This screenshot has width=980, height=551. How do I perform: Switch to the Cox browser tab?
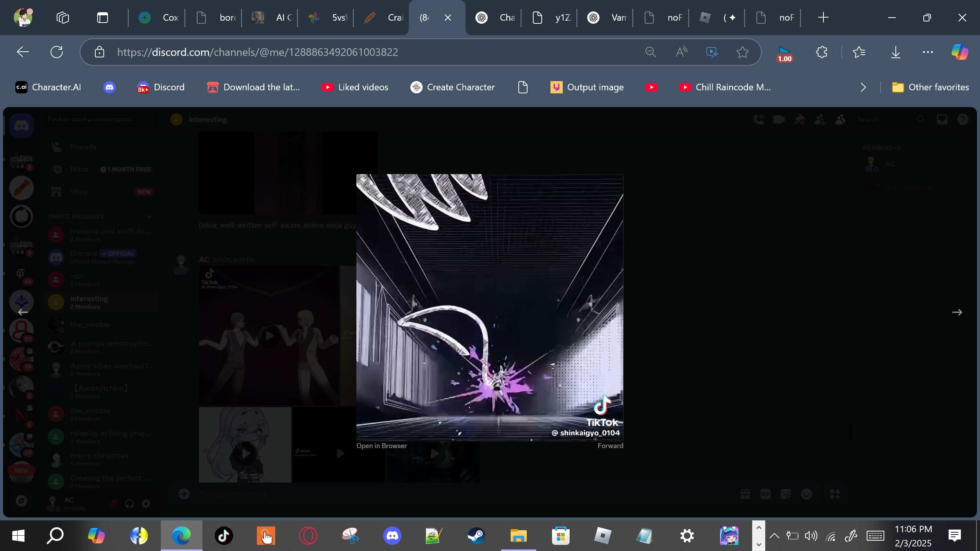158,18
